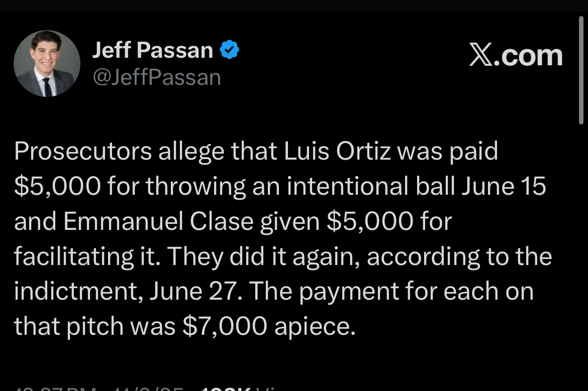Click the blue verified checkmark badge
Image resolution: width=588 pixels, height=391 pixels.
(x=230, y=50)
